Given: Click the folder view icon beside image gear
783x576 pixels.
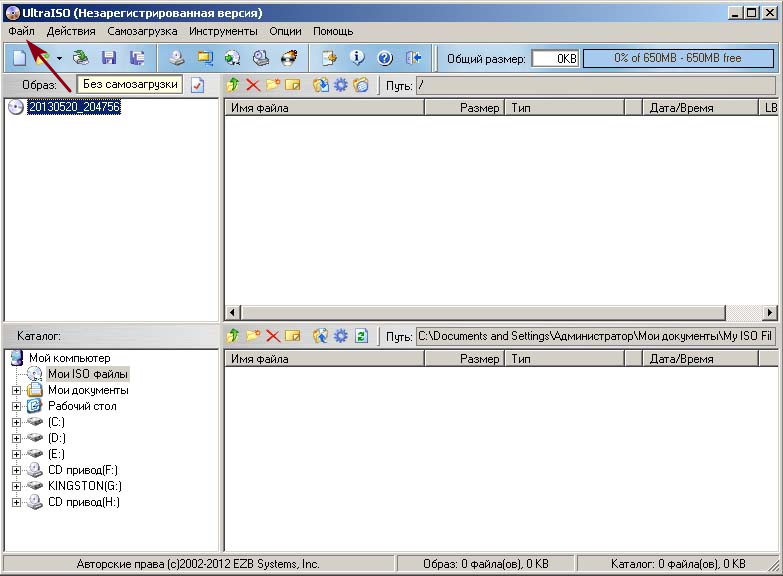Looking at the screenshot, I should [x=361, y=85].
